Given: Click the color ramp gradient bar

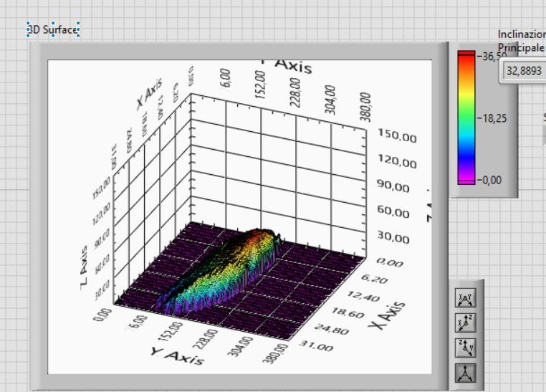Looking at the screenshot, I should pos(466,118).
